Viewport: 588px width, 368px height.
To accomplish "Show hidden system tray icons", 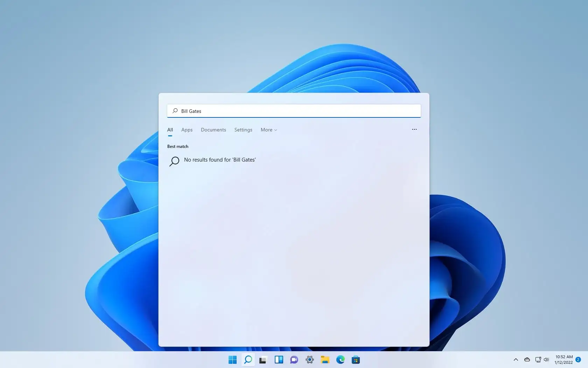I will (x=516, y=360).
